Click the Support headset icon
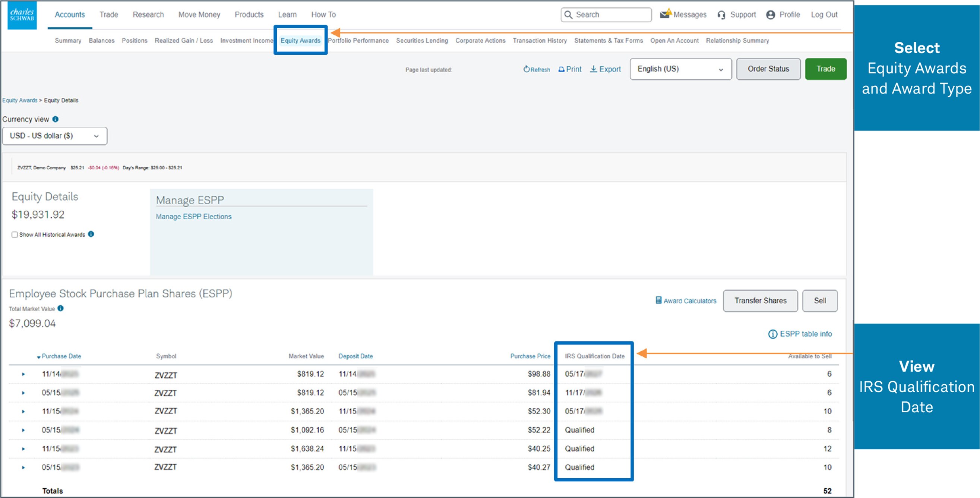Image resolution: width=980 pixels, height=498 pixels. 721,15
